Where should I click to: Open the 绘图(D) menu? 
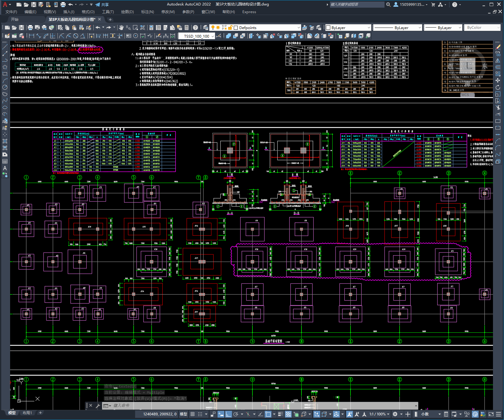pyautogui.click(x=127, y=12)
